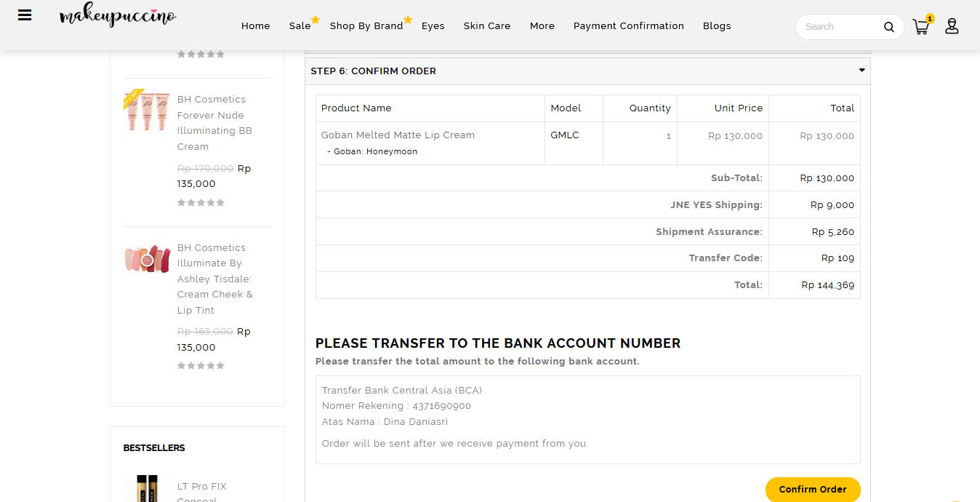Click the search magnifier icon
Viewport: 980px width, 502px height.
click(x=889, y=27)
